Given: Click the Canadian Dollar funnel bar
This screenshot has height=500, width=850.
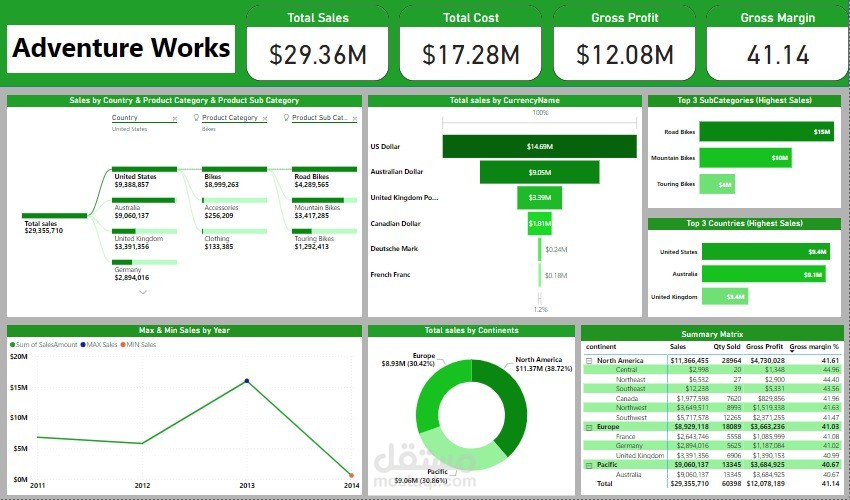Looking at the screenshot, I should click(x=539, y=223).
